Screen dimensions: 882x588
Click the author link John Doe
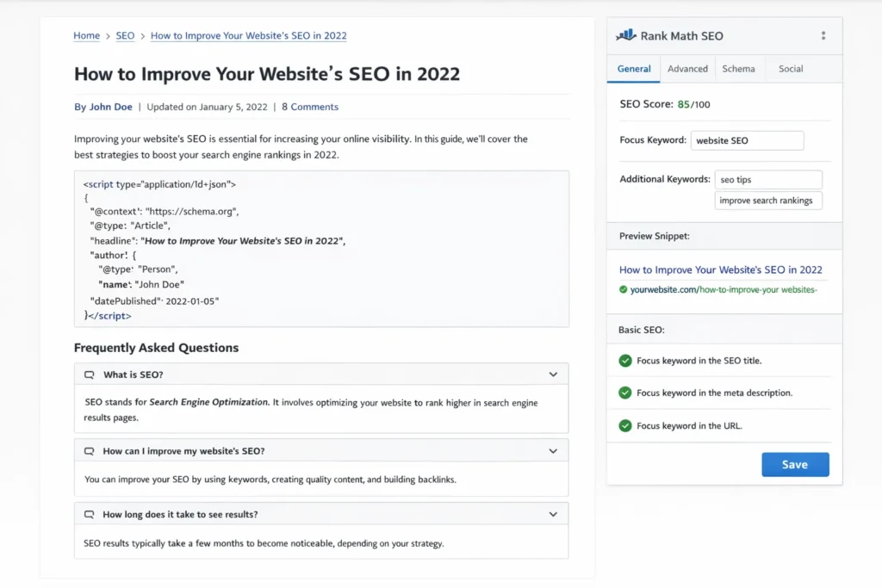[110, 106]
